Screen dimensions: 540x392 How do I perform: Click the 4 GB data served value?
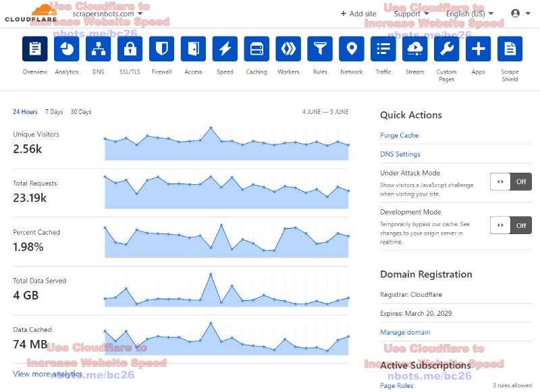click(x=26, y=296)
